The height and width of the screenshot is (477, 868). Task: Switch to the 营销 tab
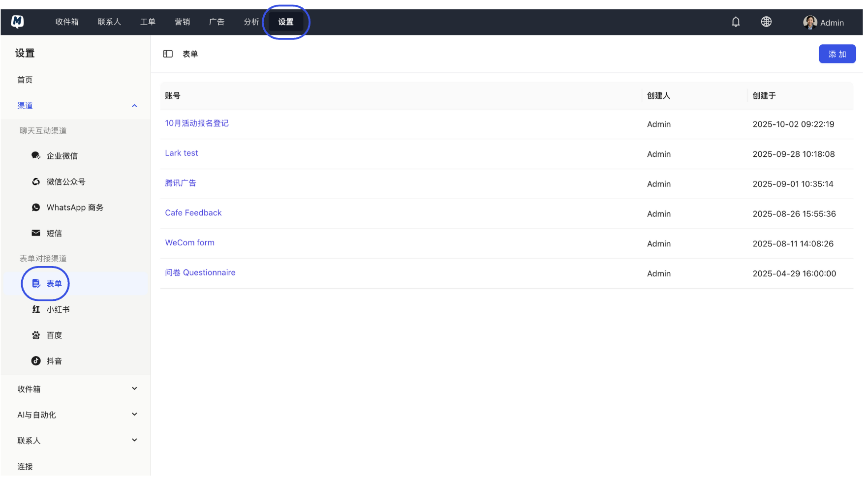[183, 22]
